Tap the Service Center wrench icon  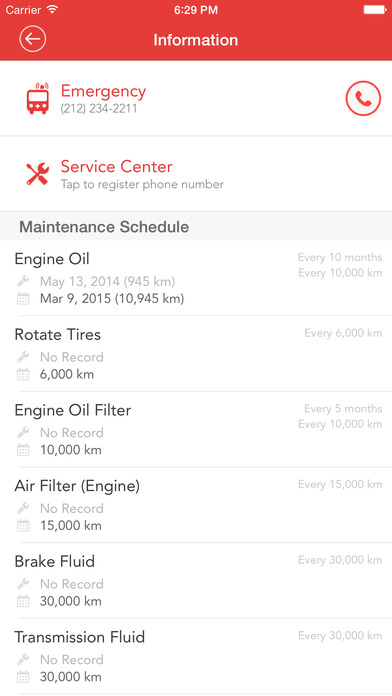pos(37,174)
